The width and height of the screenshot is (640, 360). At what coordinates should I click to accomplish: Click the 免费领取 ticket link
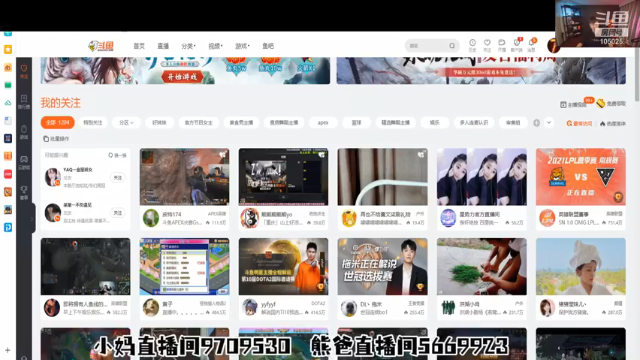click(611, 104)
